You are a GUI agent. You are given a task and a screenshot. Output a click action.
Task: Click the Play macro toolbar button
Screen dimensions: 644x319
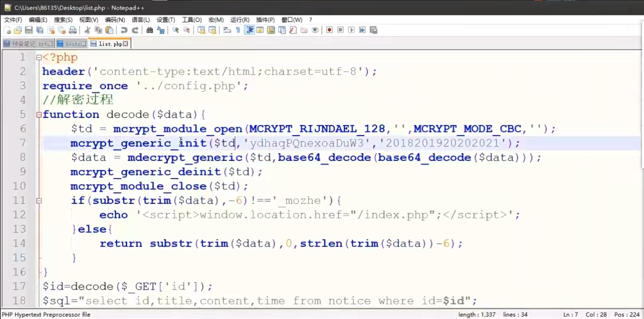(351, 30)
